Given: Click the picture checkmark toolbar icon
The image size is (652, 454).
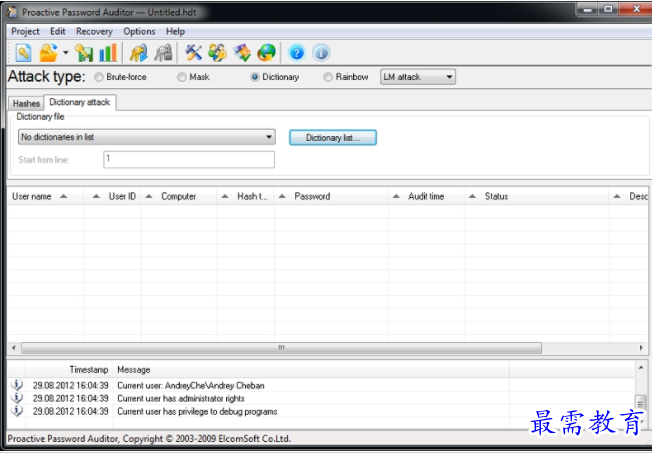Looking at the screenshot, I should [x=242, y=53].
